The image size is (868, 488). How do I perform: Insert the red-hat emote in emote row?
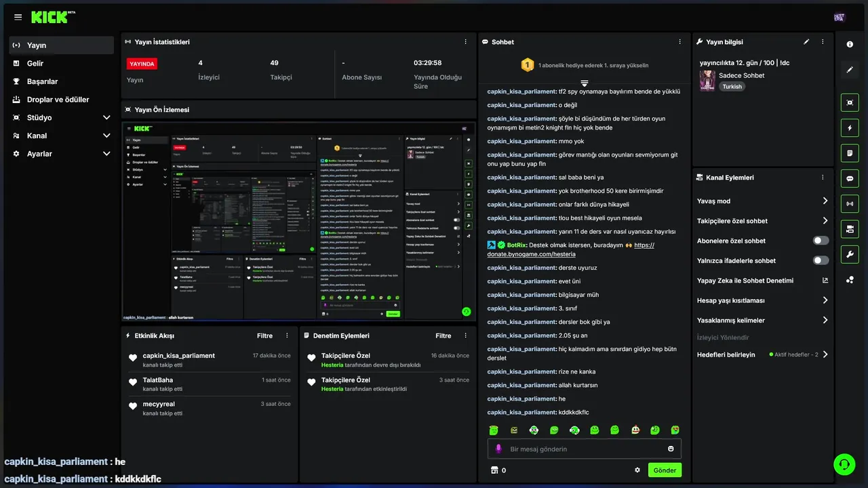pos(635,430)
